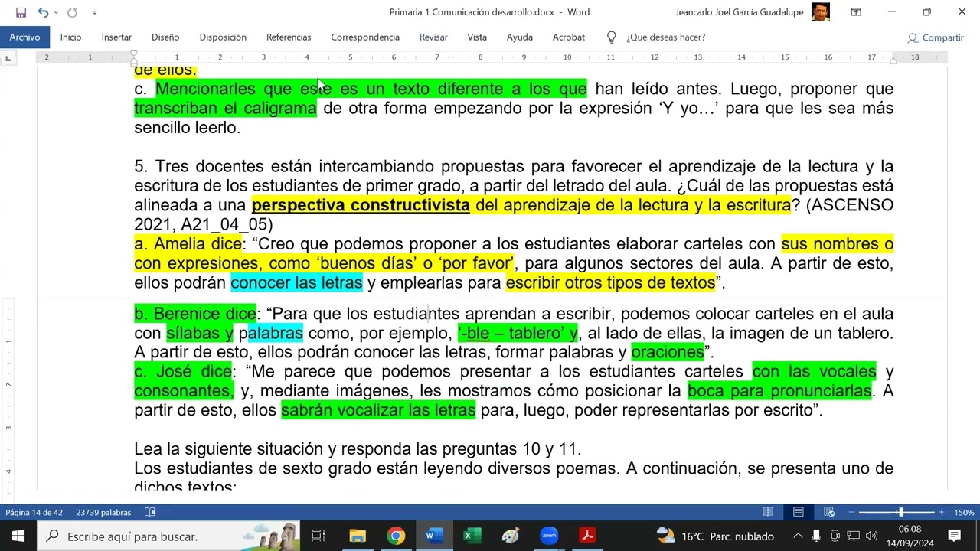
Task: Open Adobe Acrobat from taskbar
Action: (x=587, y=536)
